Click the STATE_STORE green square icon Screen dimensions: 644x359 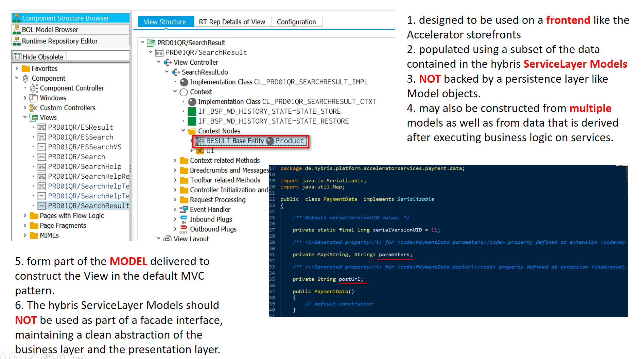192,111
